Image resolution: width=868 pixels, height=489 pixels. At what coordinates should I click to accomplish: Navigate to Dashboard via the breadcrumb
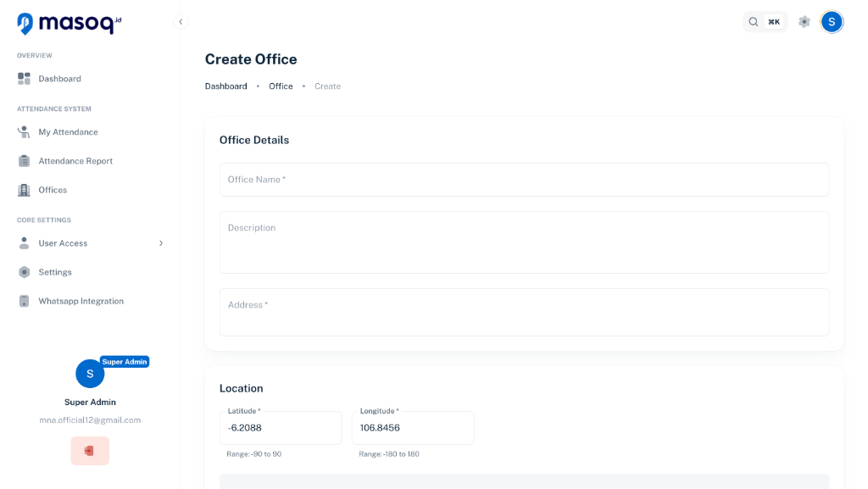coord(225,86)
